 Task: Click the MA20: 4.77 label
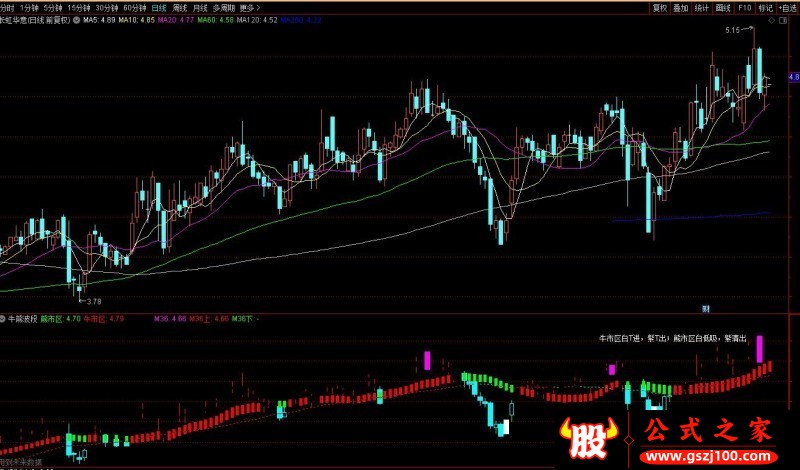point(176,20)
